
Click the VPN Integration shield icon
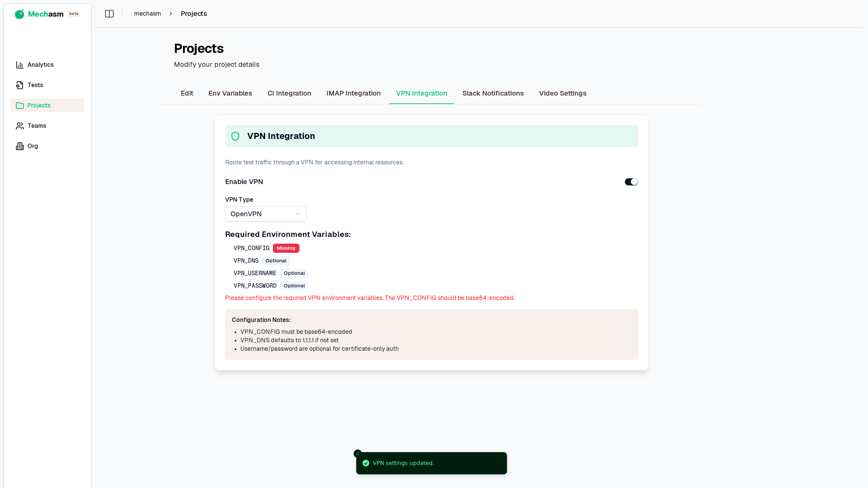coord(236,136)
